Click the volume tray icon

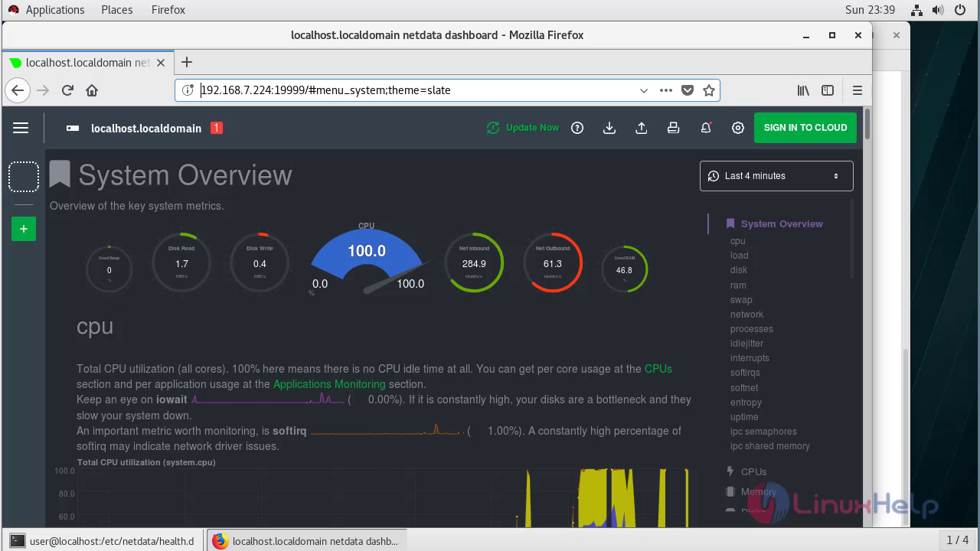[938, 10]
